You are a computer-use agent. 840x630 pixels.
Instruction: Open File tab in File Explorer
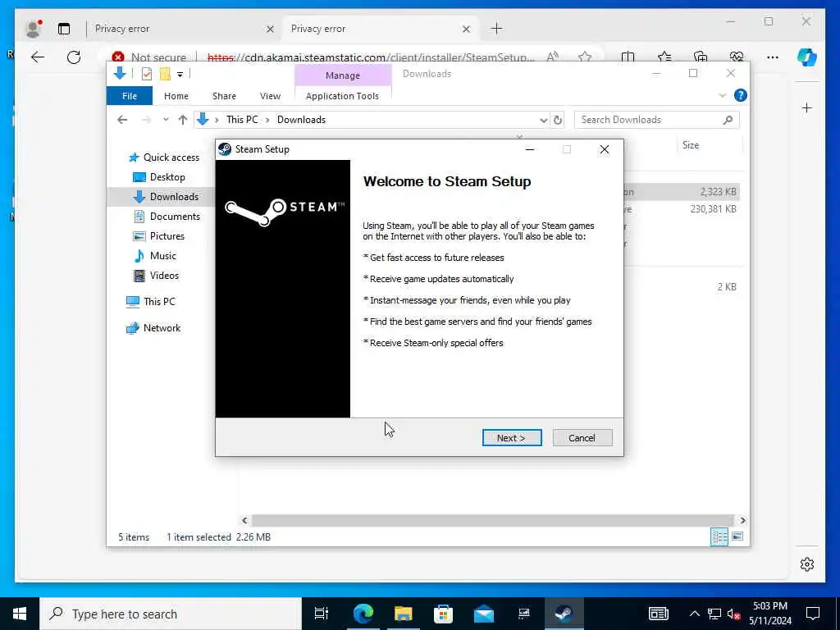coord(130,96)
